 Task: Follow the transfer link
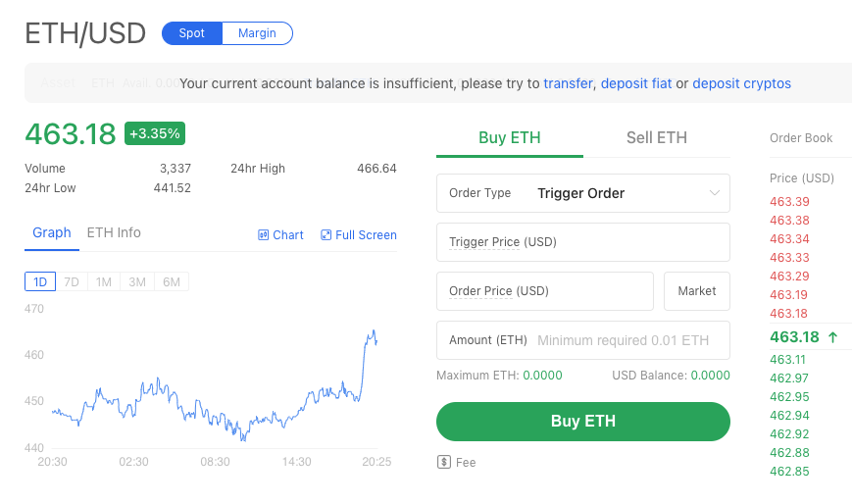[568, 84]
